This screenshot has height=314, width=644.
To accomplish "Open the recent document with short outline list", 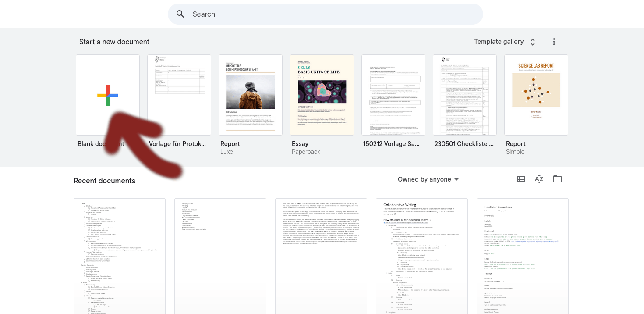I will coord(220,256).
